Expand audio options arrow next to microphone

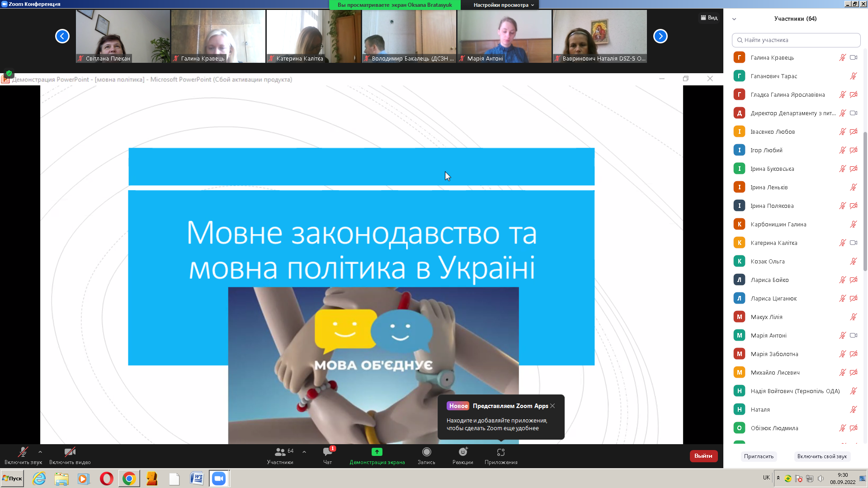40,451
